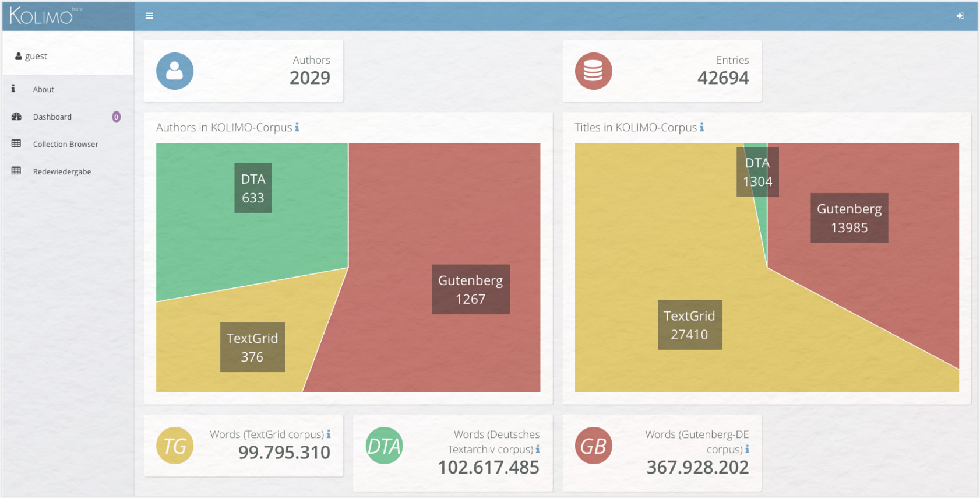This screenshot has width=980, height=498.
Task: Click the Authors in KOLIMO-Corpus heading
Action: 224,128
